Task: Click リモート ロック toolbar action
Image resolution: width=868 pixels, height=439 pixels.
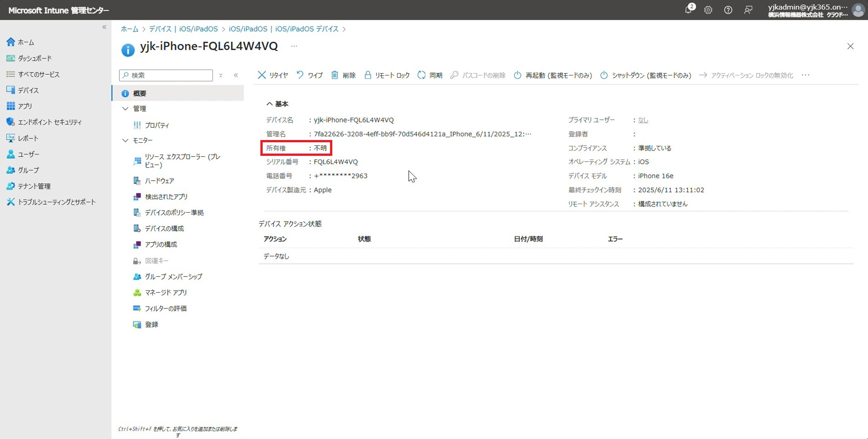Action: click(x=387, y=75)
